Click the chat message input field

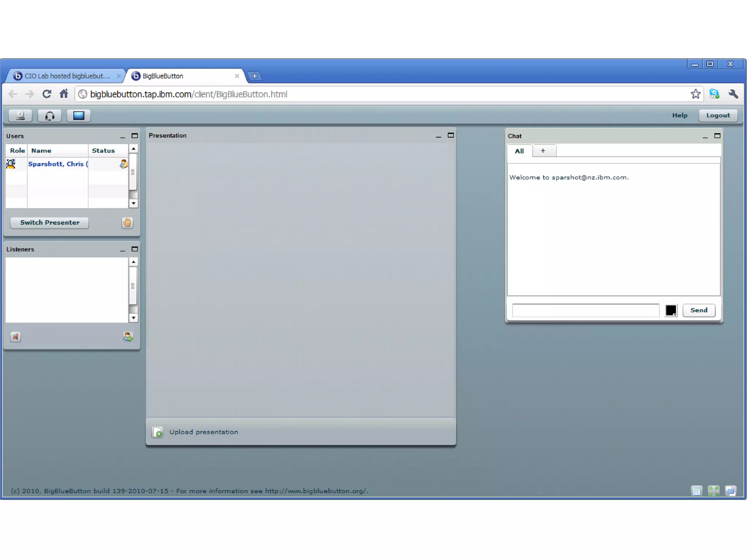(585, 310)
